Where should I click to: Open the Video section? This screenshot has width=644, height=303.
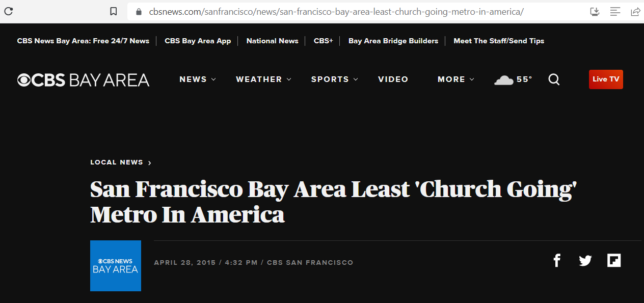[x=393, y=79]
